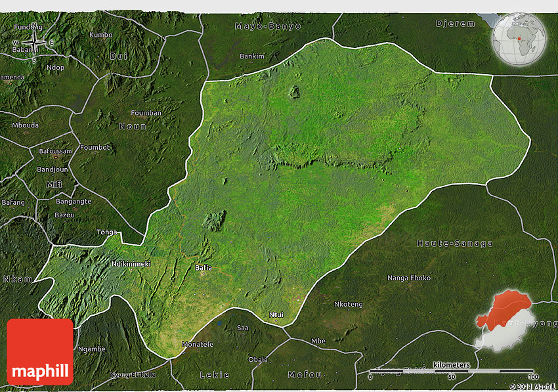
Task: Select the Bafoussam town label
Action: [x=54, y=151]
